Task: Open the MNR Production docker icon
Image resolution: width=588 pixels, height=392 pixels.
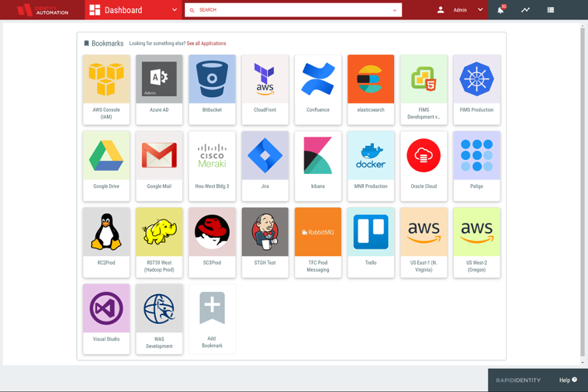Action: tap(370, 155)
